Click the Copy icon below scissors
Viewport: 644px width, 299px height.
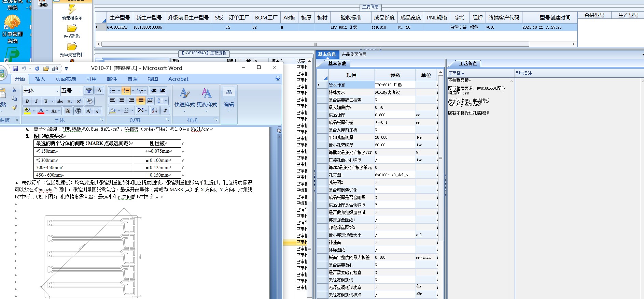(14, 99)
